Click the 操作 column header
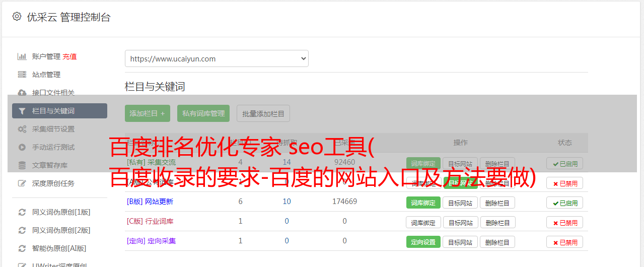 tap(461, 143)
